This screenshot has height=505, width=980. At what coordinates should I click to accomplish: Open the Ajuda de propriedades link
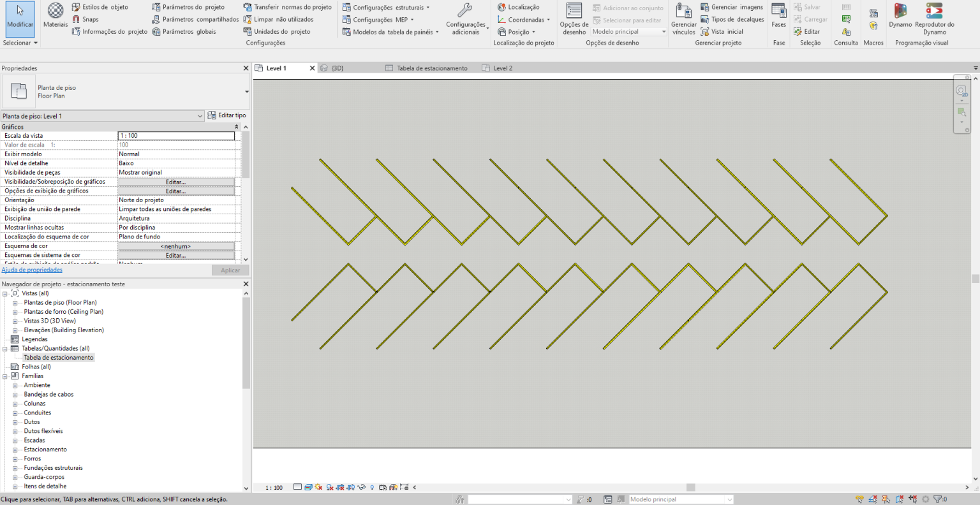[x=32, y=270]
